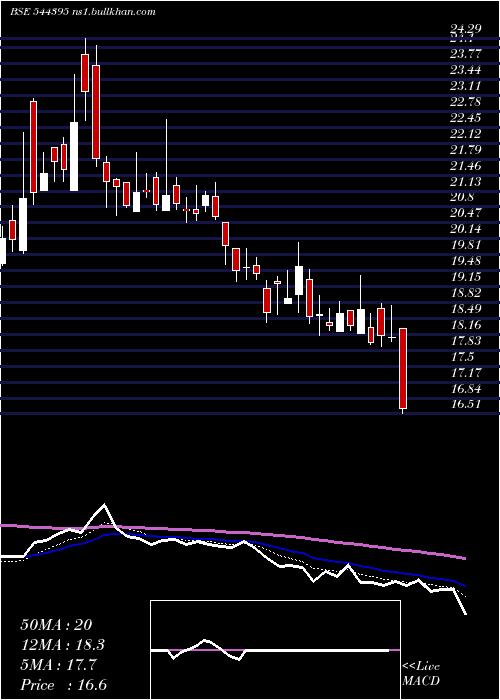Select the 17.17 price level label
Viewport: 500px width, 700px height.
[466, 372]
